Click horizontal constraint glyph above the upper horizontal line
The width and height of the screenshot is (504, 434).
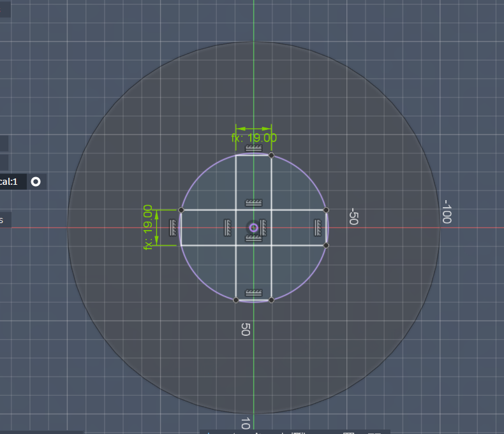[x=254, y=203]
